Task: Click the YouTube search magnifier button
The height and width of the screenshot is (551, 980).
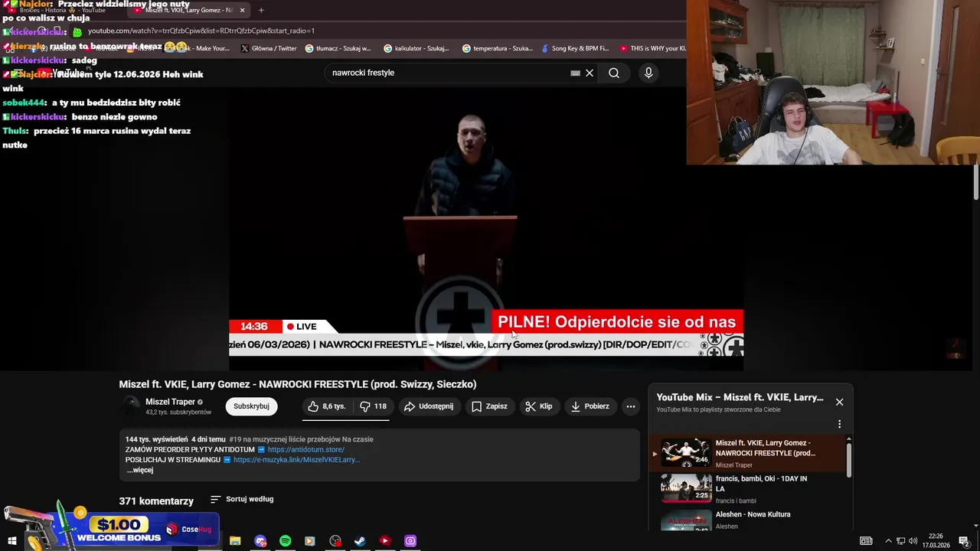Action: click(614, 73)
